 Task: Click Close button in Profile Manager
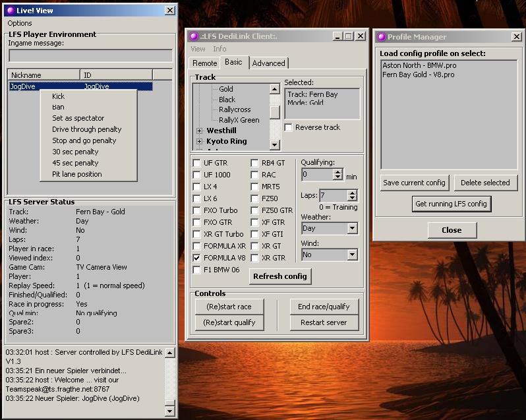(452, 230)
